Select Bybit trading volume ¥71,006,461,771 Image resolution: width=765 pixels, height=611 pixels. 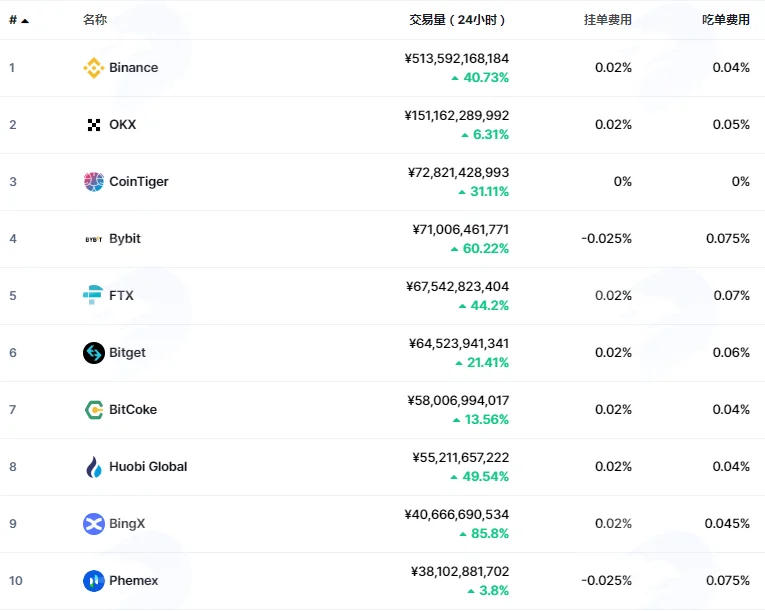461,229
